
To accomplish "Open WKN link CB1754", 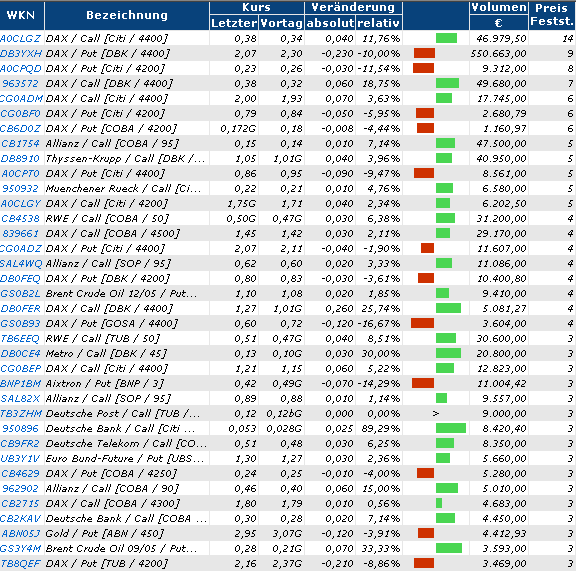I will (20, 143).
